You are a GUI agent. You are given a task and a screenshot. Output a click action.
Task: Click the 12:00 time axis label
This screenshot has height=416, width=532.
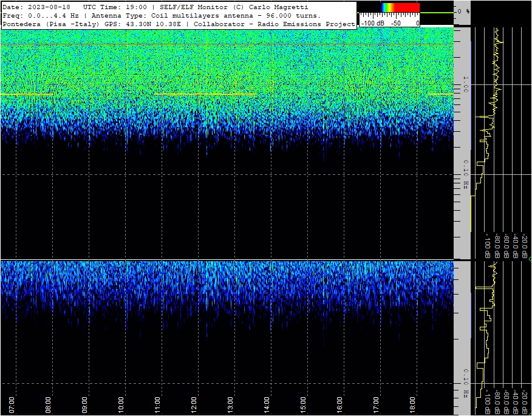[194, 405]
